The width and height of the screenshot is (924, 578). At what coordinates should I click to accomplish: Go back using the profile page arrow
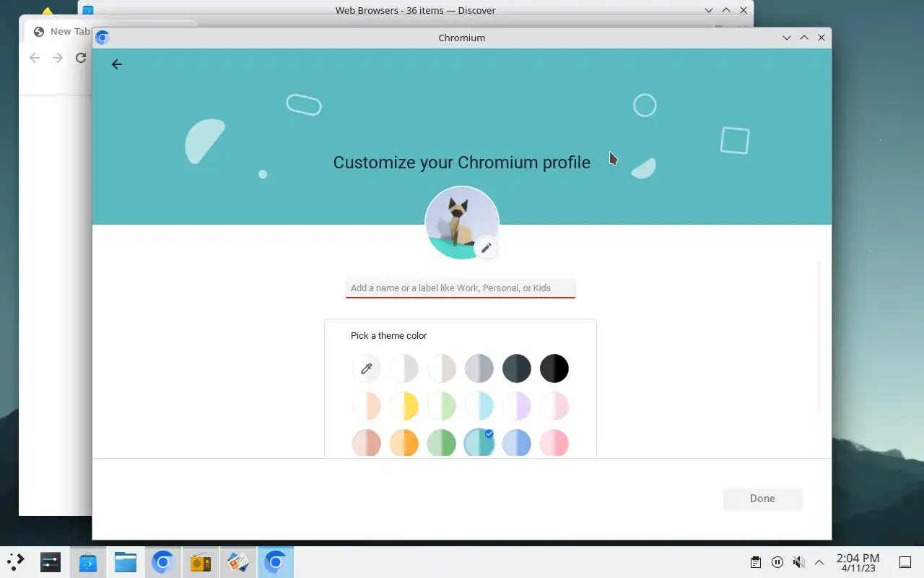coord(117,64)
